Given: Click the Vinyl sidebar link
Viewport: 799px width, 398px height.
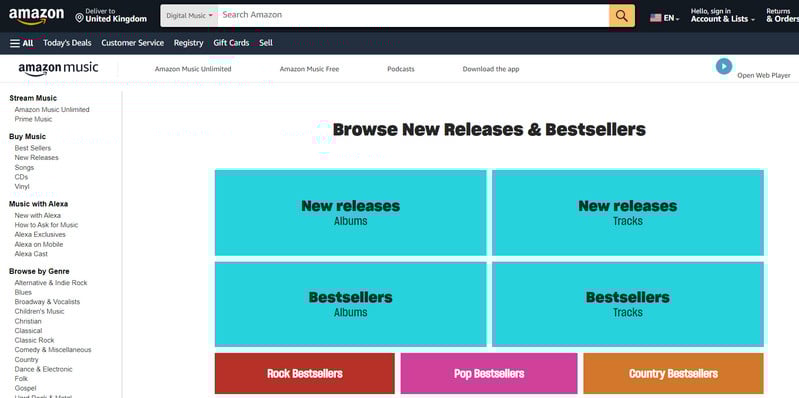Looking at the screenshot, I should click(22, 187).
